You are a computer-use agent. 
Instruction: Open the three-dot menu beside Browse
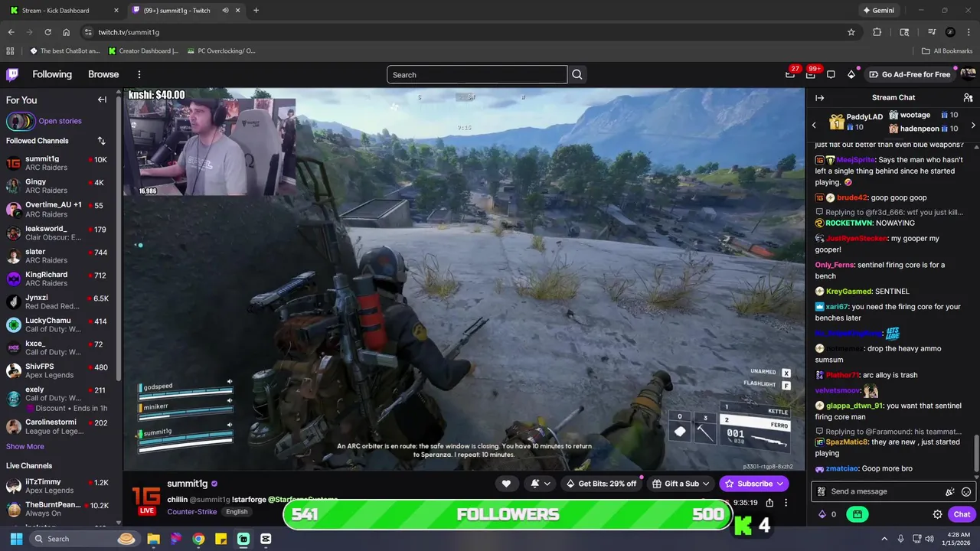139,74
